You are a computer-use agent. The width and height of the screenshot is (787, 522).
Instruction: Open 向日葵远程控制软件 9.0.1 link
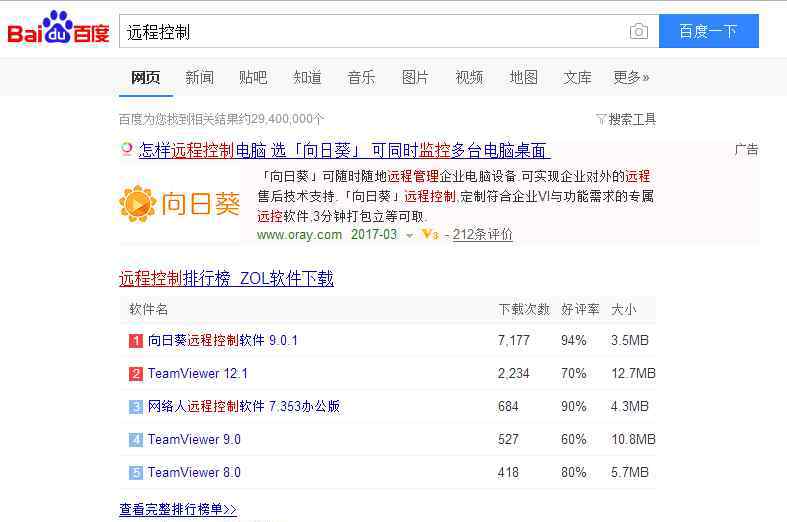[222, 340]
